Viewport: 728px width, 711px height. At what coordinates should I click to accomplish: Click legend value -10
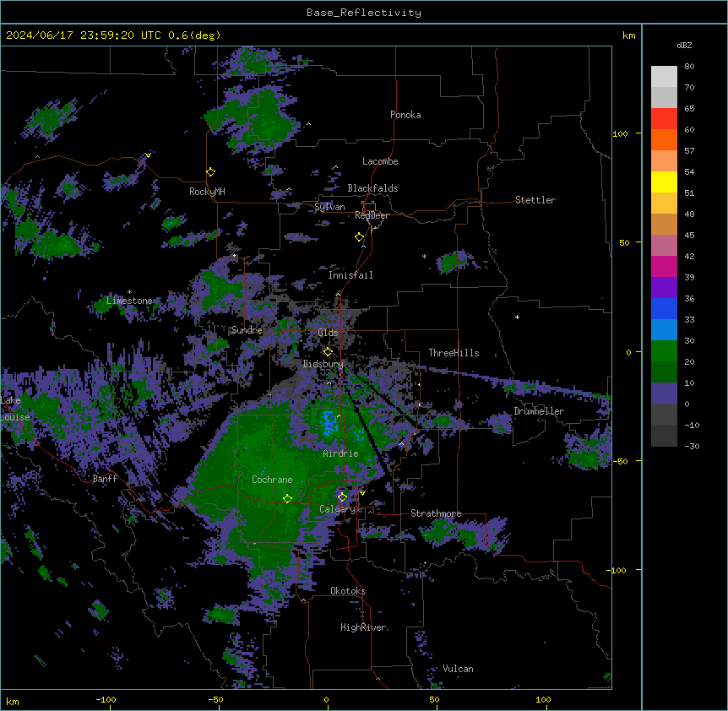point(692,425)
